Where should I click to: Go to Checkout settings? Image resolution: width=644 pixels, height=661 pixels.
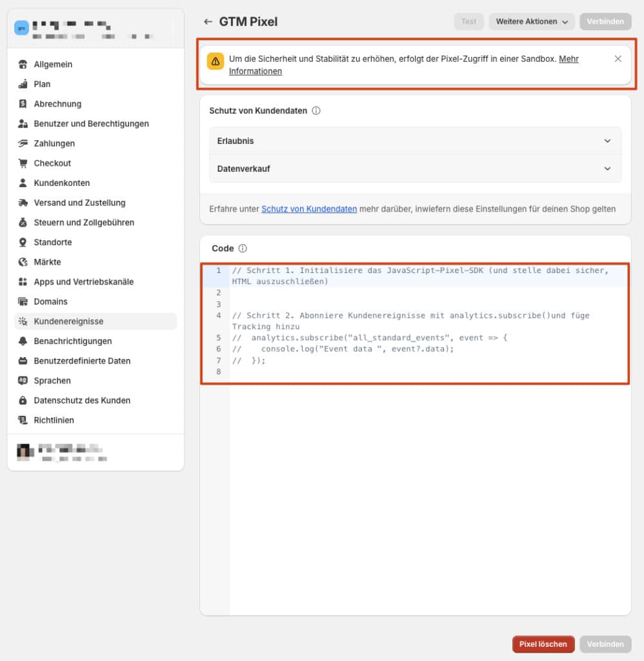click(x=96, y=163)
